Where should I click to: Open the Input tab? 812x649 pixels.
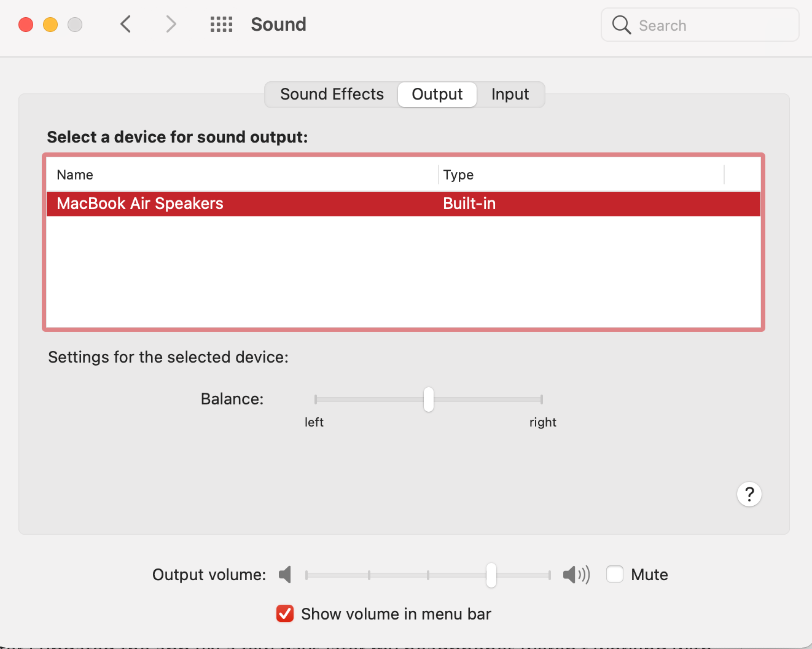point(510,94)
